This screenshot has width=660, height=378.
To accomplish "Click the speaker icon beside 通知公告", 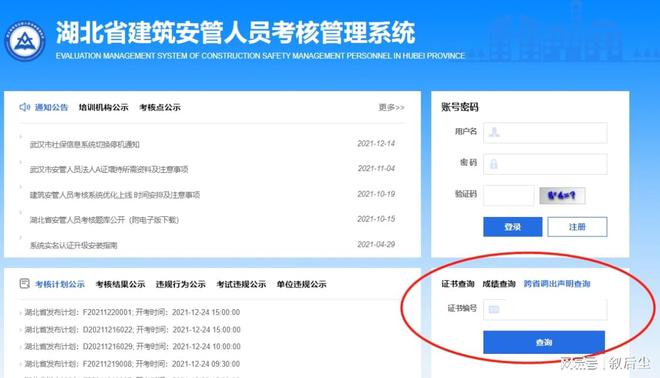I will pos(24,107).
